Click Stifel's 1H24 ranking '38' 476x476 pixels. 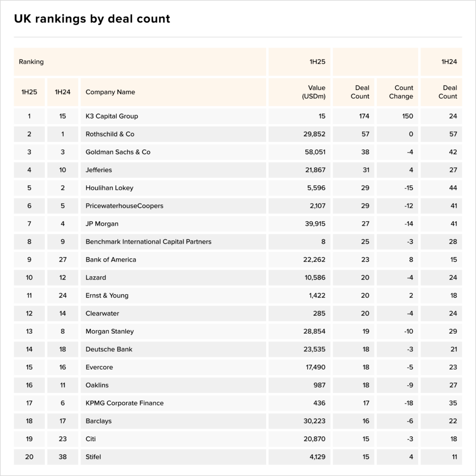tap(63, 456)
